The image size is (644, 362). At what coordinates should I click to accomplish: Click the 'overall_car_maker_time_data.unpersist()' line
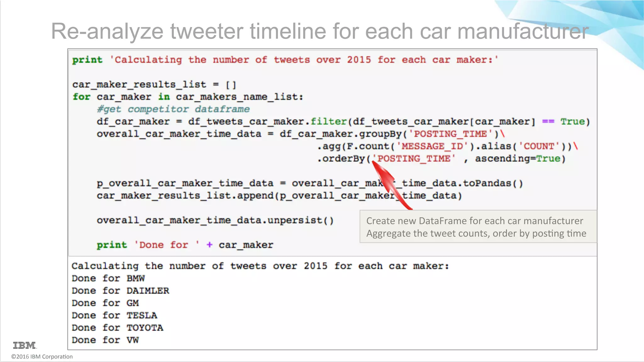(215, 220)
